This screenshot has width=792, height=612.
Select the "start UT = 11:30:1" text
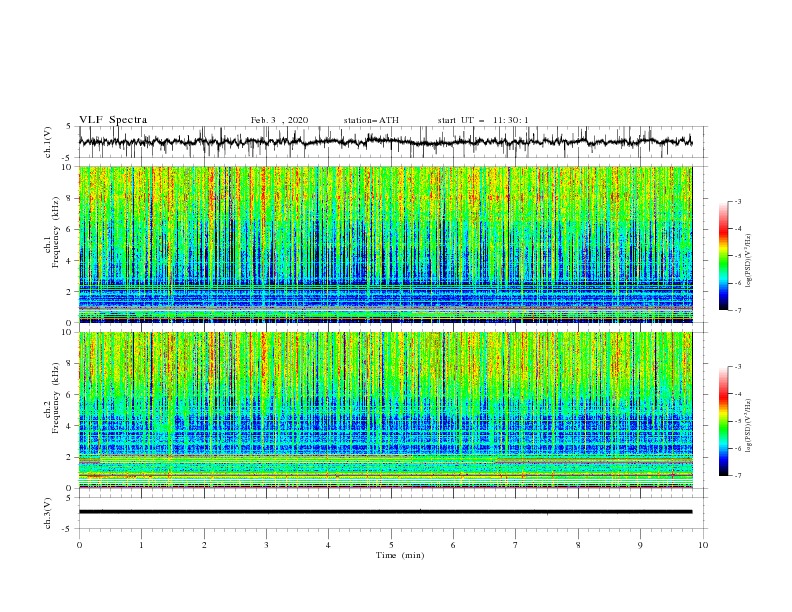pos(483,120)
